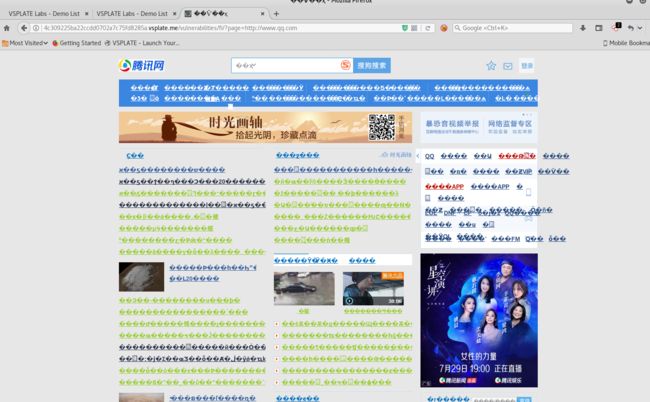
Task: Open 暴恐音视频举报 link
Action: 452,124
